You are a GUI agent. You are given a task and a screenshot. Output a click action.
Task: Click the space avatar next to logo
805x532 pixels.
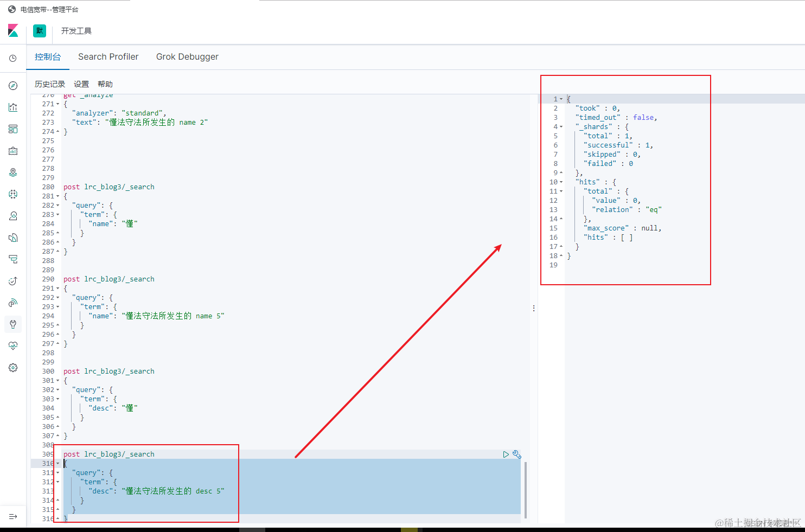40,31
